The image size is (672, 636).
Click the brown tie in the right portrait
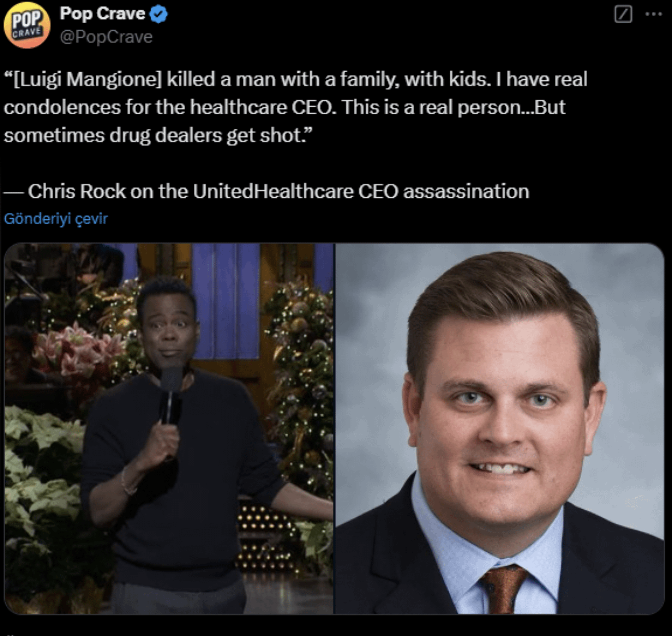(x=503, y=589)
